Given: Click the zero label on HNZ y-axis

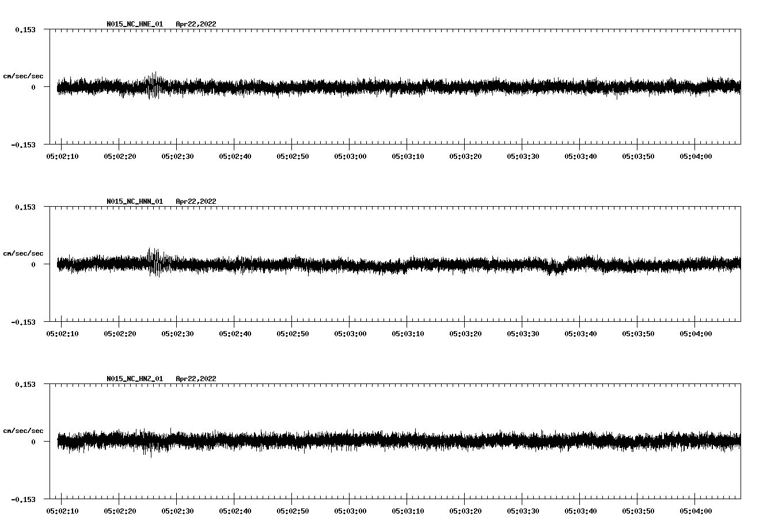Looking at the screenshot, I should [x=33, y=442].
